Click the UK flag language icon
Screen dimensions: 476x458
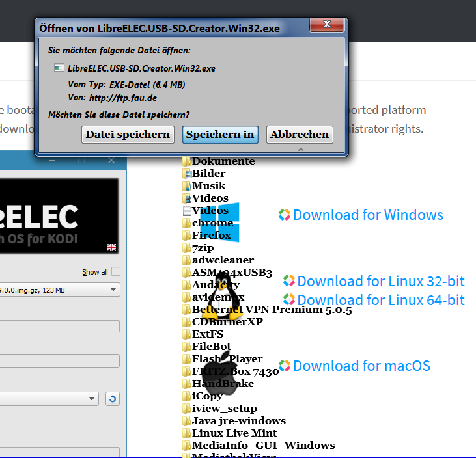[111, 247]
